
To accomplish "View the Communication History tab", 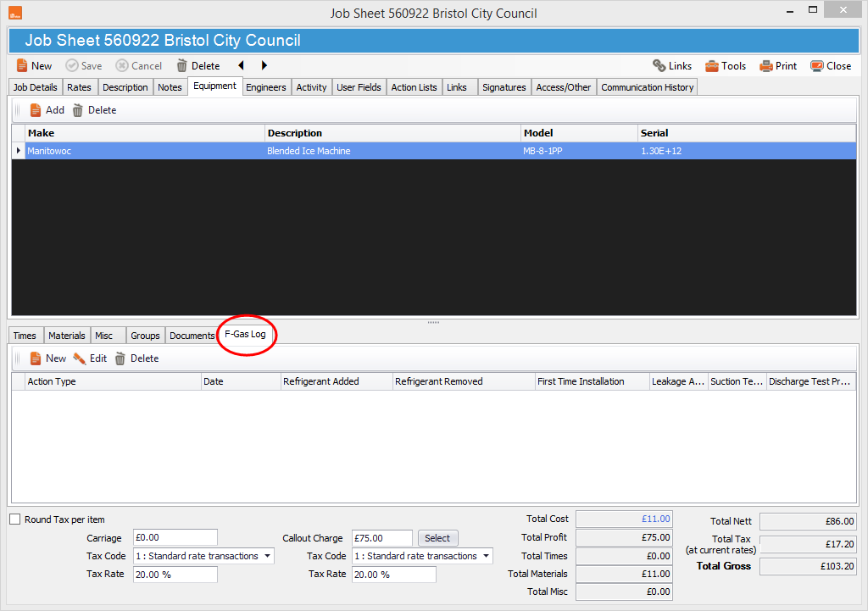I will click(x=647, y=86).
